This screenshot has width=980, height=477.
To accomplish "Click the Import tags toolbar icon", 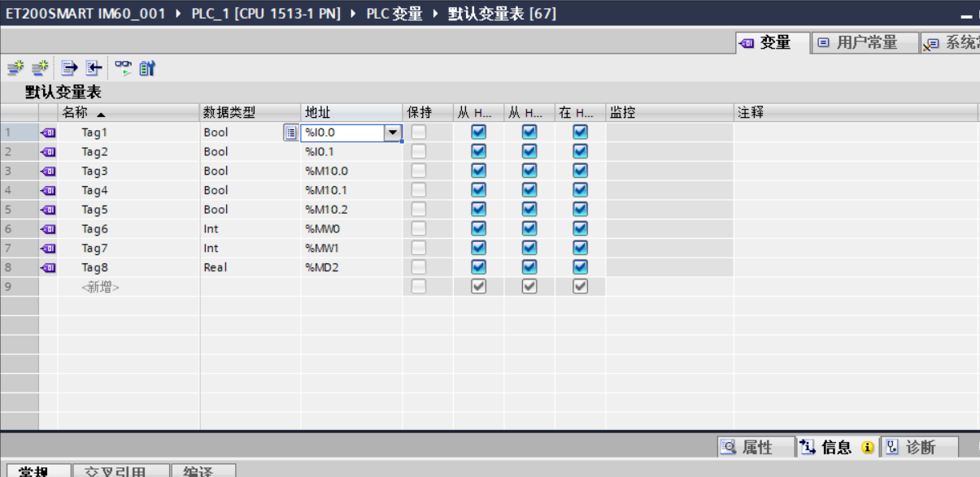I will (94, 68).
